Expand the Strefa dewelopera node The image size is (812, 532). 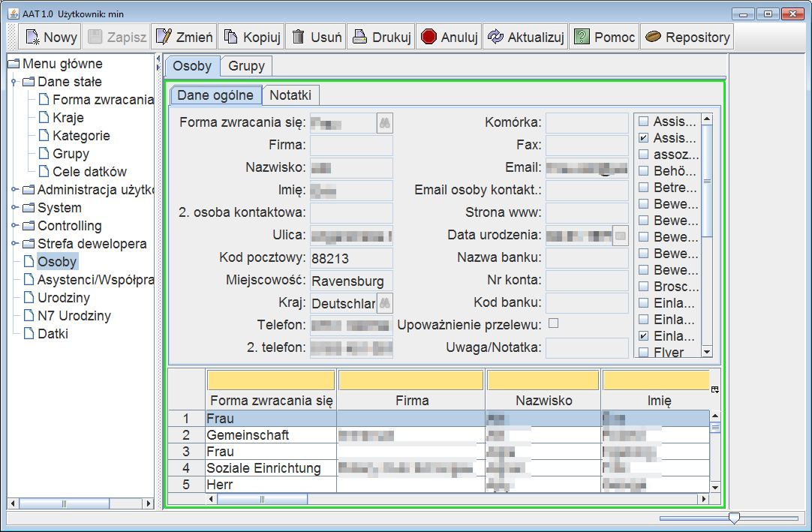click(14, 243)
